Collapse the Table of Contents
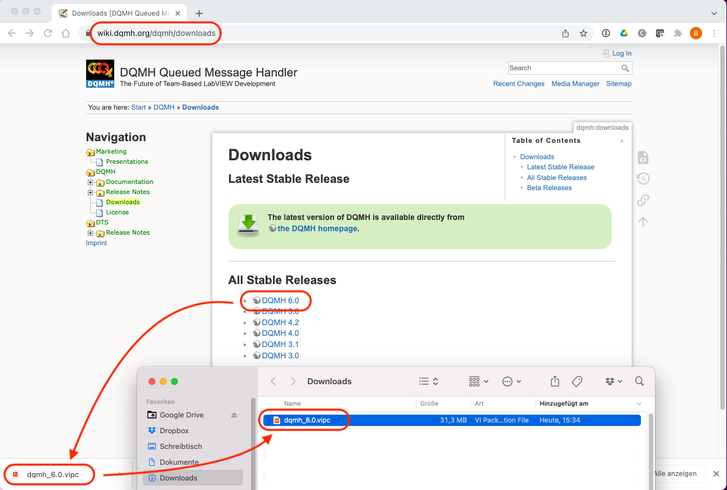This screenshot has height=490, width=727. coord(622,141)
